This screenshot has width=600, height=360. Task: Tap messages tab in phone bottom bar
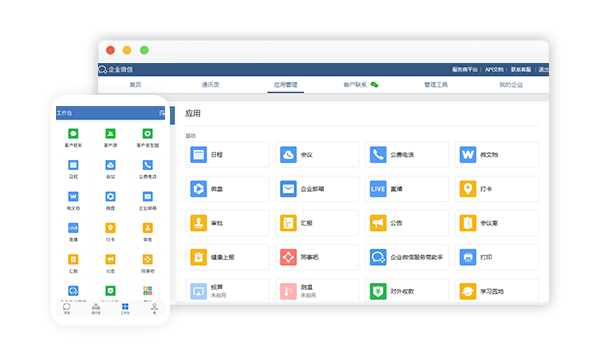pyautogui.click(x=67, y=308)
